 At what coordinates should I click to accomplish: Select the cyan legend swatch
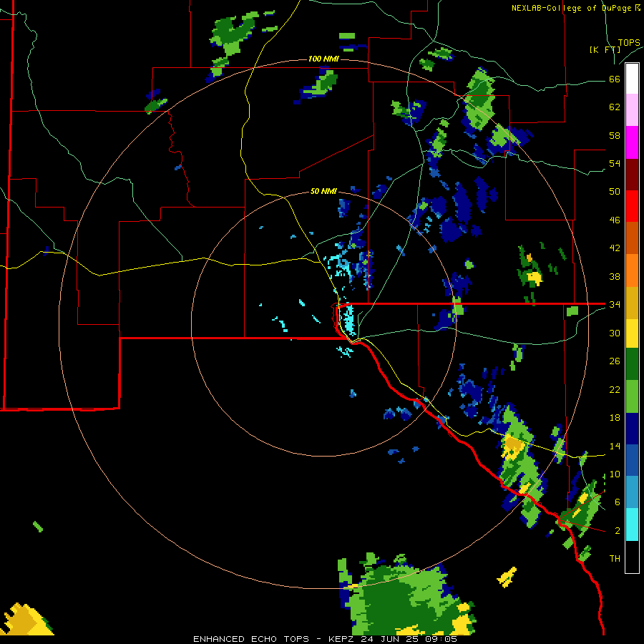click(x=632, y=525)
